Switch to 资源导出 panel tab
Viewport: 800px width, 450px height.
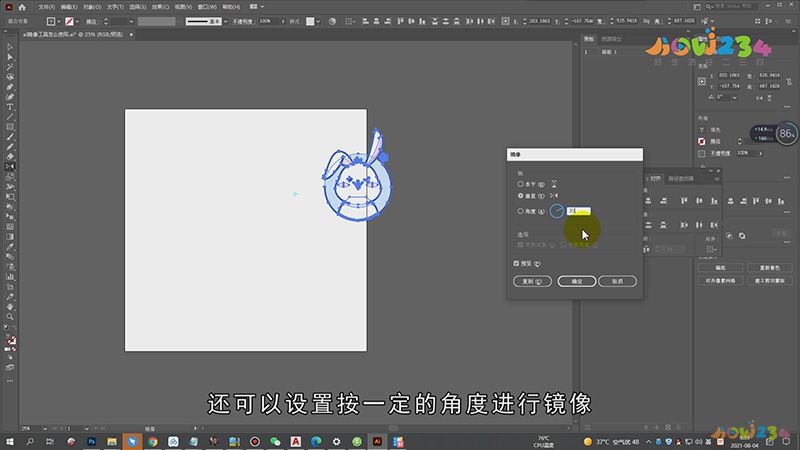click(611, 39)
